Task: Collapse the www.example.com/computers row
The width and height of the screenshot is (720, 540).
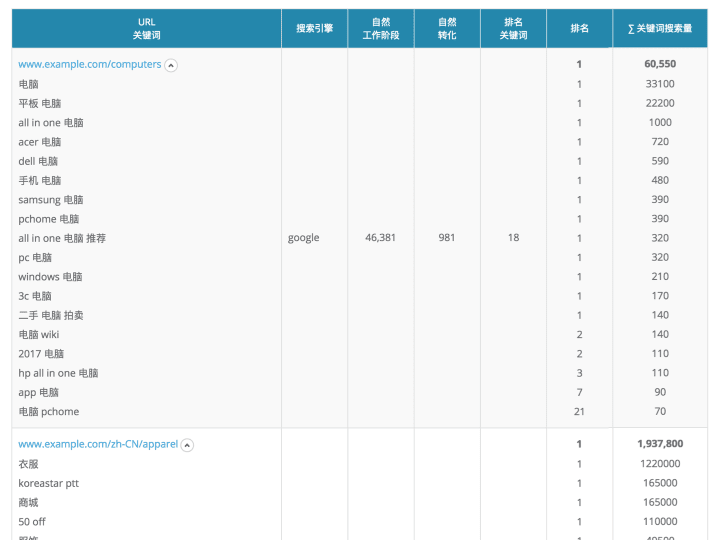Action: click(x=171, y=65)
